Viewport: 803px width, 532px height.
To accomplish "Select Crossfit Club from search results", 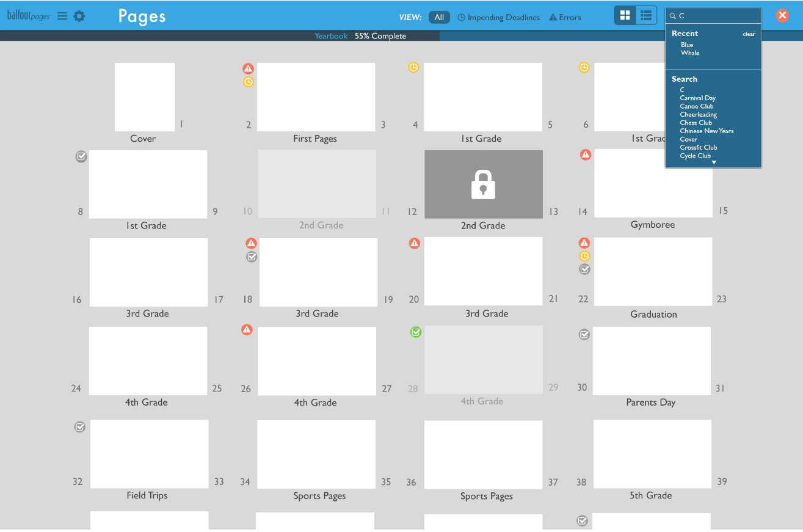I will (698, 147).
